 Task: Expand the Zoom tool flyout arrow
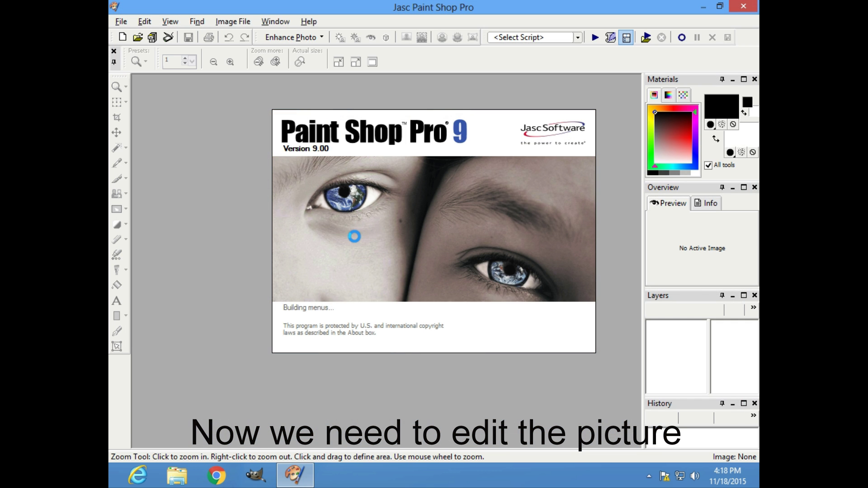[x=126, y=87]
